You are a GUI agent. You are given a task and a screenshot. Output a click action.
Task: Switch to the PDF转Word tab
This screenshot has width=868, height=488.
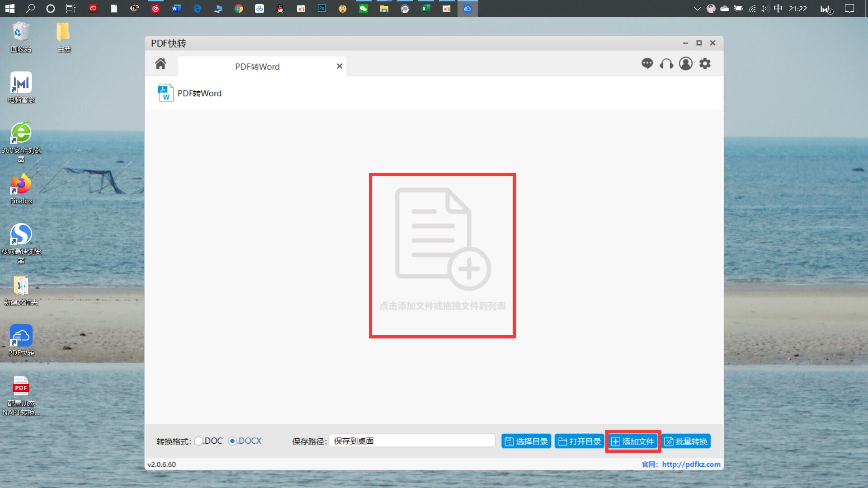[257, 66]
